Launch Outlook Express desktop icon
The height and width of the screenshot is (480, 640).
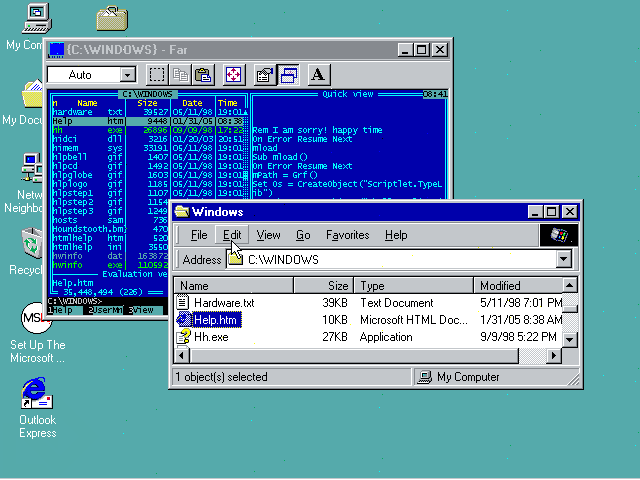tap(37, 393)
